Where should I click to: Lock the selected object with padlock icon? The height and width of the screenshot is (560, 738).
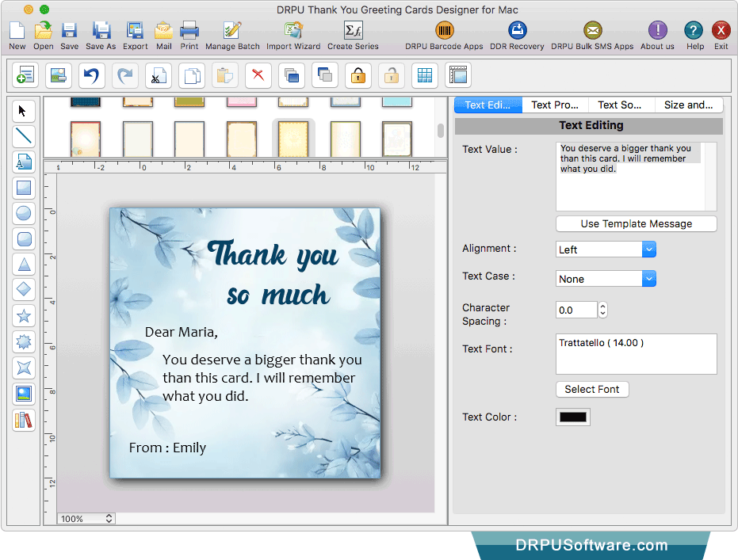tap(358, 75)
